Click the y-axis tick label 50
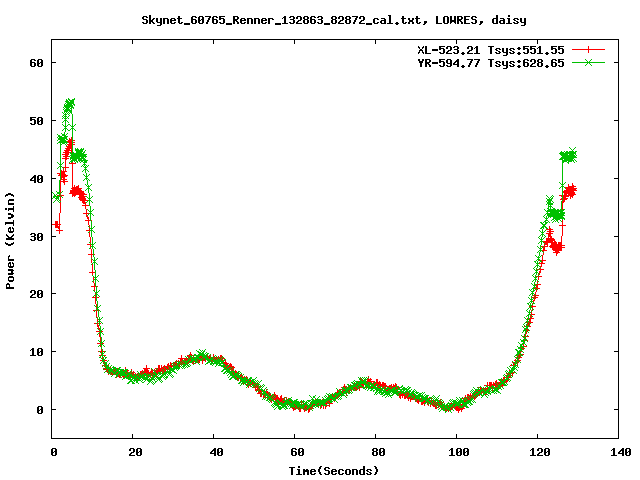The image size is (640, 480). [36, 121]
